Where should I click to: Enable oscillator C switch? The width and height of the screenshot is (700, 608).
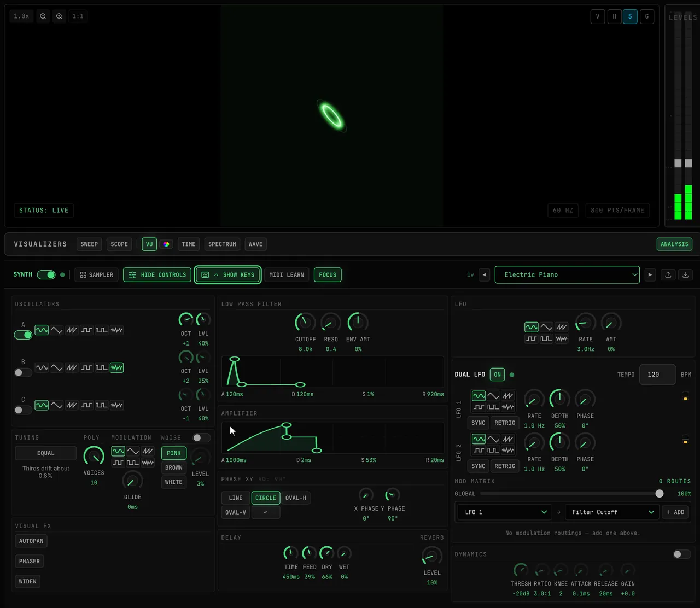pyautogui.click(x=23, y=410)
